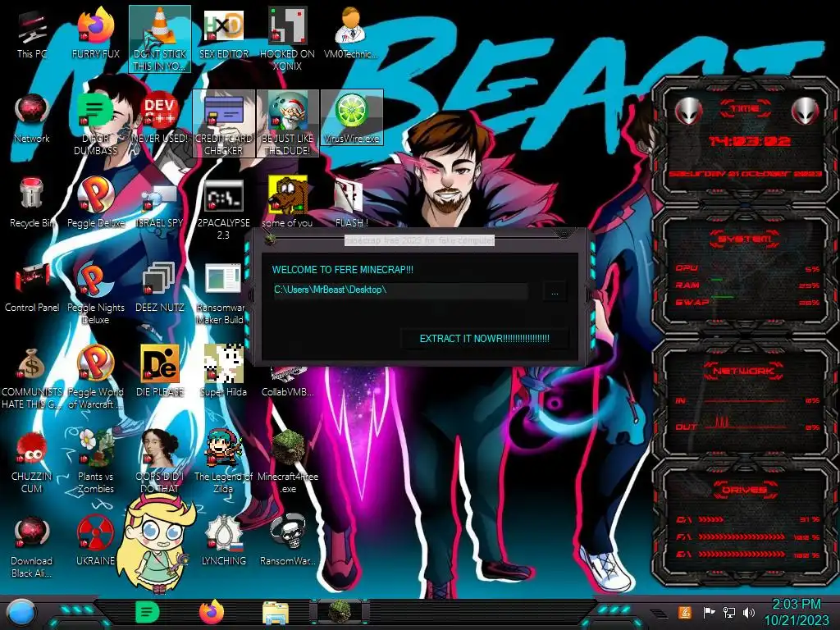
Task: Click 'WELCOME TO FERE MINECRAP!!!' text
Action: point(342,269)
